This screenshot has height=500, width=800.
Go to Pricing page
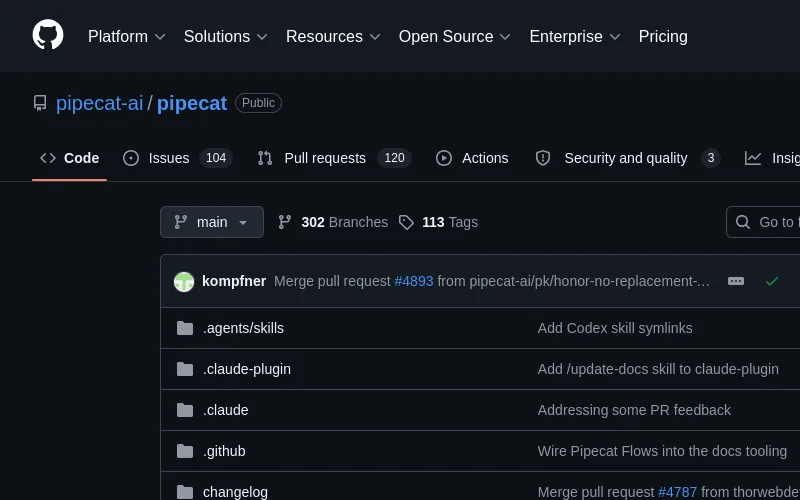point(663,37)
